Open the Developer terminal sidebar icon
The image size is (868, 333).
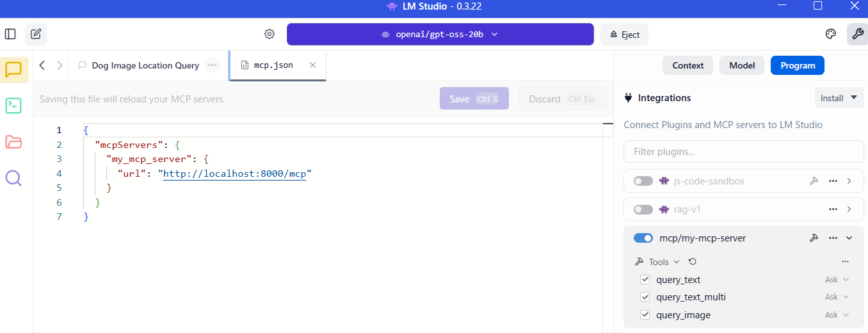pos(14,106)
